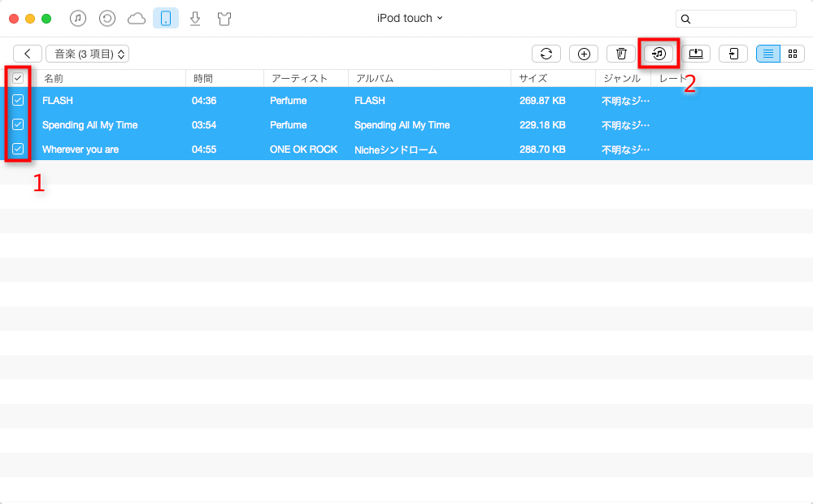Open the iCloud content icon
813x504 pixels.
click(137, 19)
